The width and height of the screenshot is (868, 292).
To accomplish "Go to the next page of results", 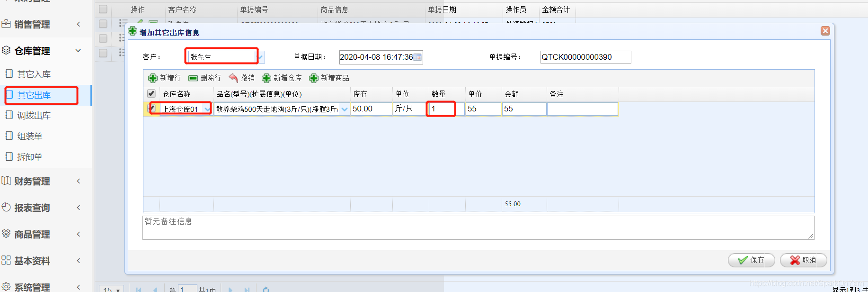I will click(230, 290).
